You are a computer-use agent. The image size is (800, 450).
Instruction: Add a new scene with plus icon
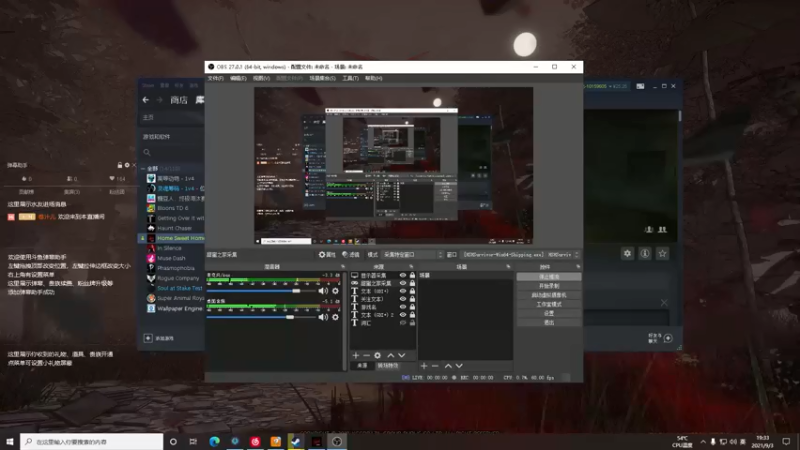point(424,366)
